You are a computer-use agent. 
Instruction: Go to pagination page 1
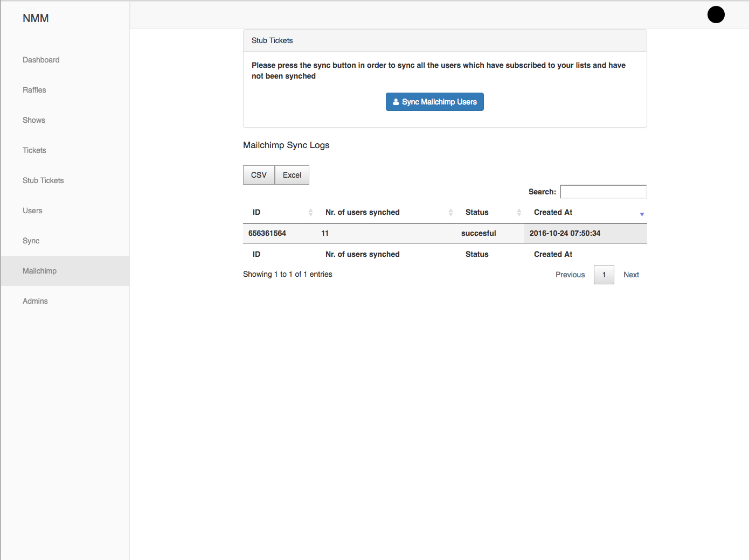coord(604,275)
